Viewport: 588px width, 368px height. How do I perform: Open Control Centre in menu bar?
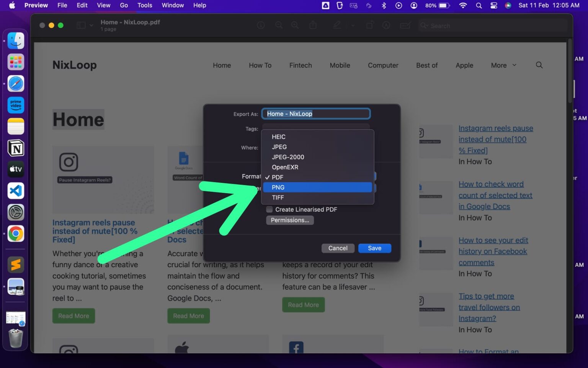point(493,5)
